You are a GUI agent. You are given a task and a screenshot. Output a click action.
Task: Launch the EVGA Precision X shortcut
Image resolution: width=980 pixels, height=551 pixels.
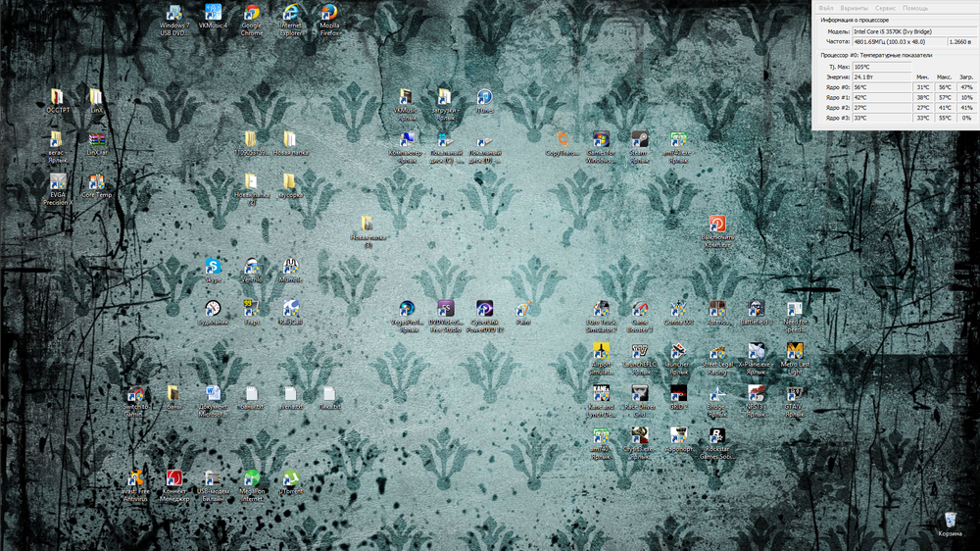(x=58, y=189)
